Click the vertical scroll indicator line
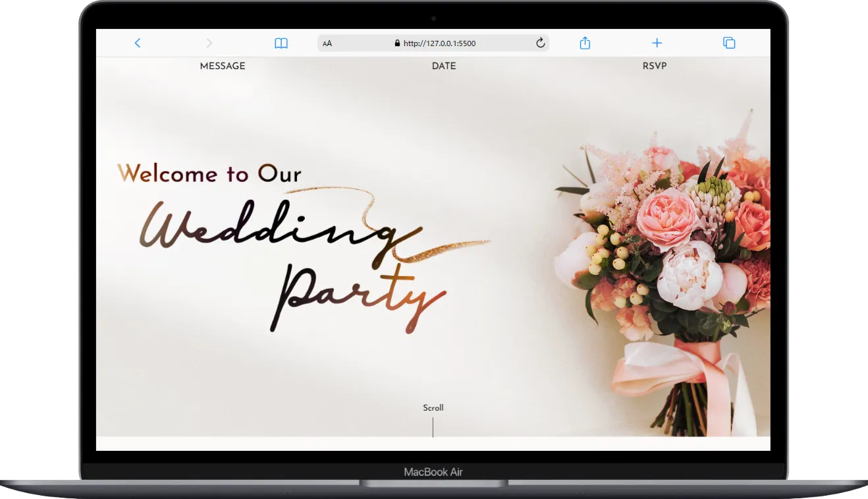 (x=433, y=427)
